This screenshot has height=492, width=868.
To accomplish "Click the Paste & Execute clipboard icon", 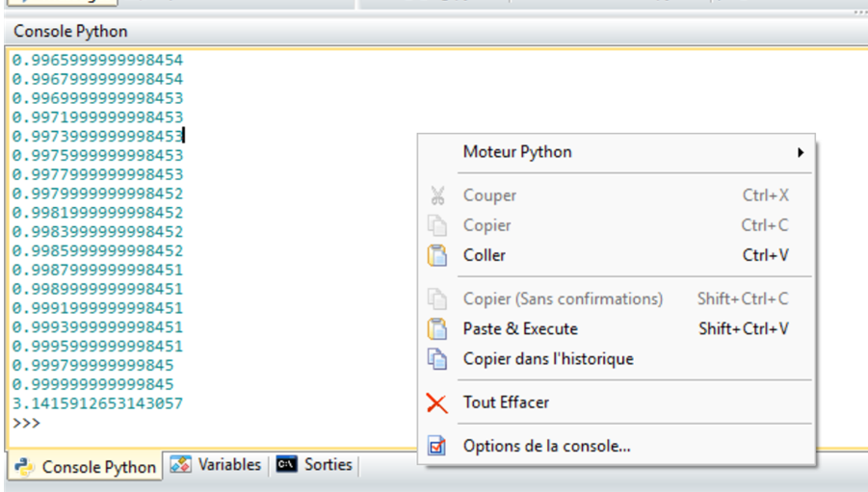I will [x=437, y=328].
